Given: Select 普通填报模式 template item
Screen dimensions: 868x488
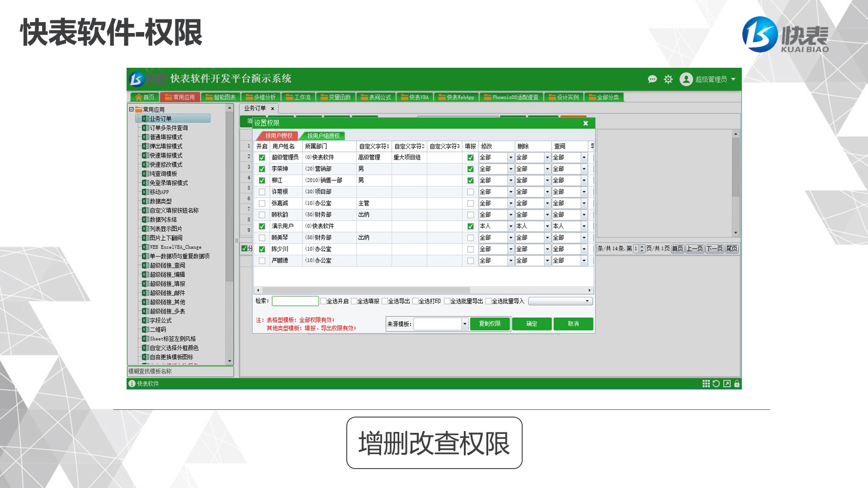Looking at the screenshot, I should tap(166, 137).
